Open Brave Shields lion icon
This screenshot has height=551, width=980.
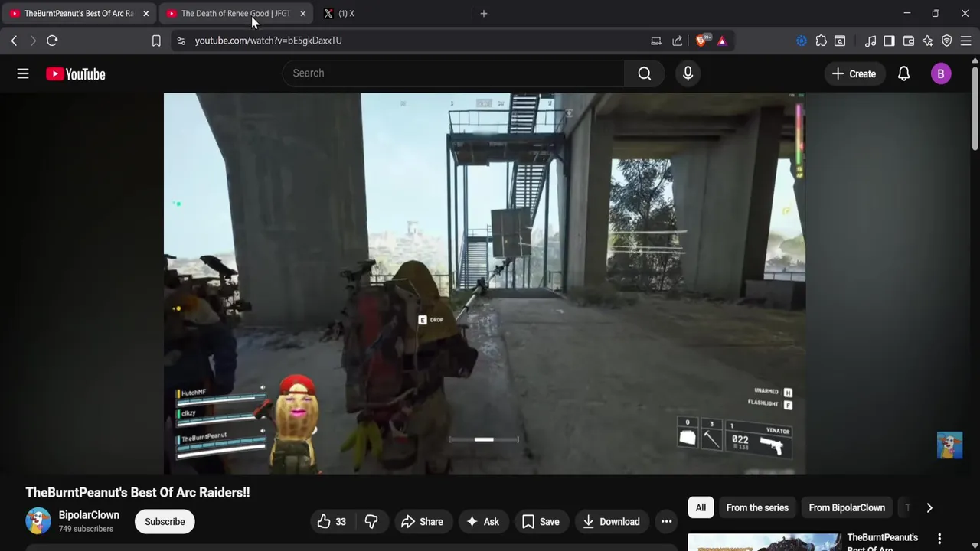(x=701, y=41)
